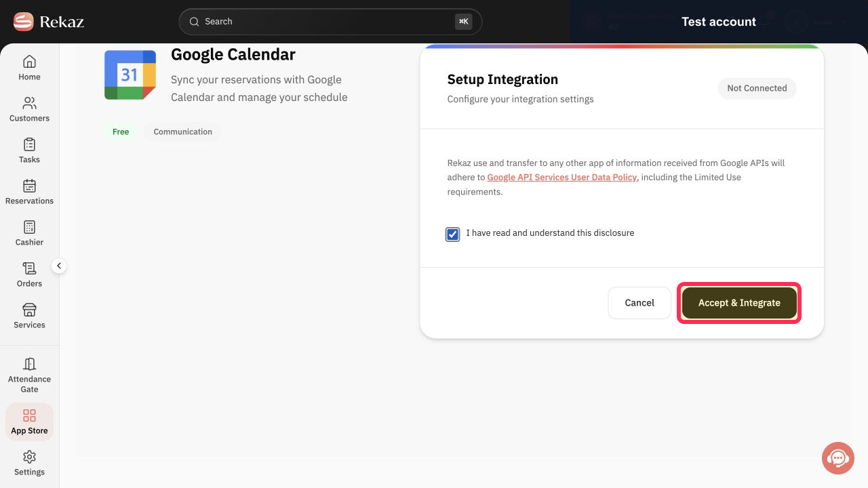Image resolution: width=868 pixels, height=488 pixels.
Task: Open Attendance Gate in the sidebar
Action: coord(29,375)
